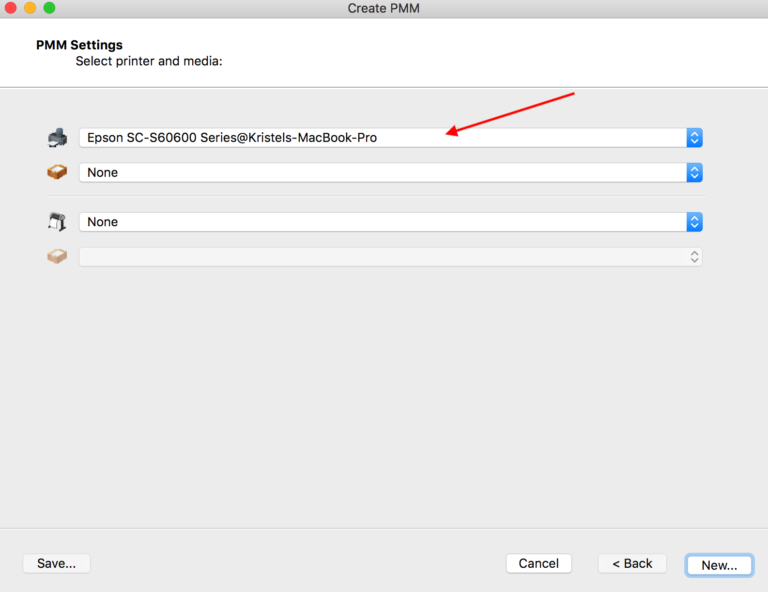
Task: Open the None dropdown beside plotter icon
Action: [x=390, y=222]
